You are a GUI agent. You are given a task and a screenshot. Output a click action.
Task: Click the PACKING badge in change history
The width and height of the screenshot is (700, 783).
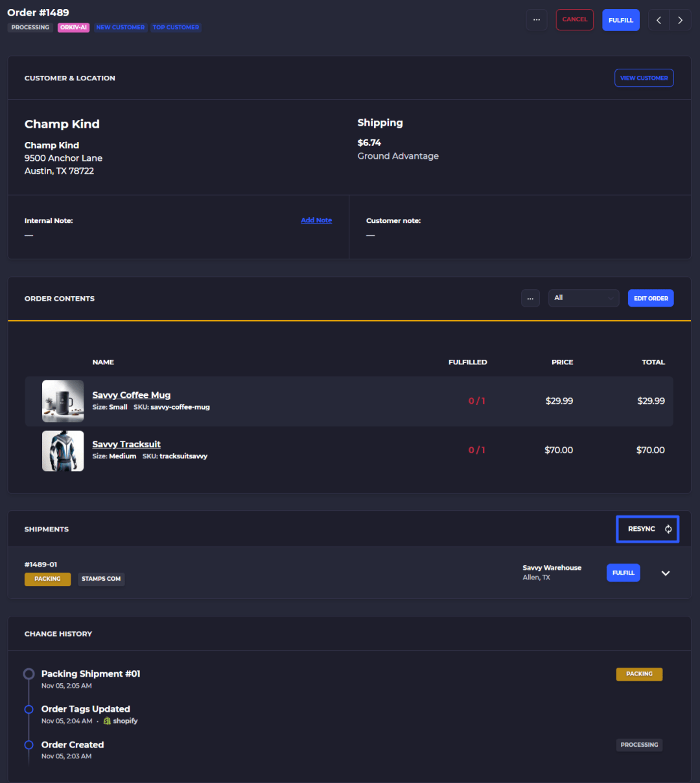(x=639, y=674)
